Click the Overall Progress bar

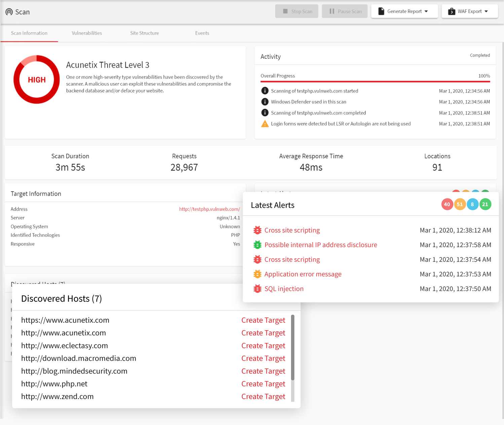pos(375,81)
